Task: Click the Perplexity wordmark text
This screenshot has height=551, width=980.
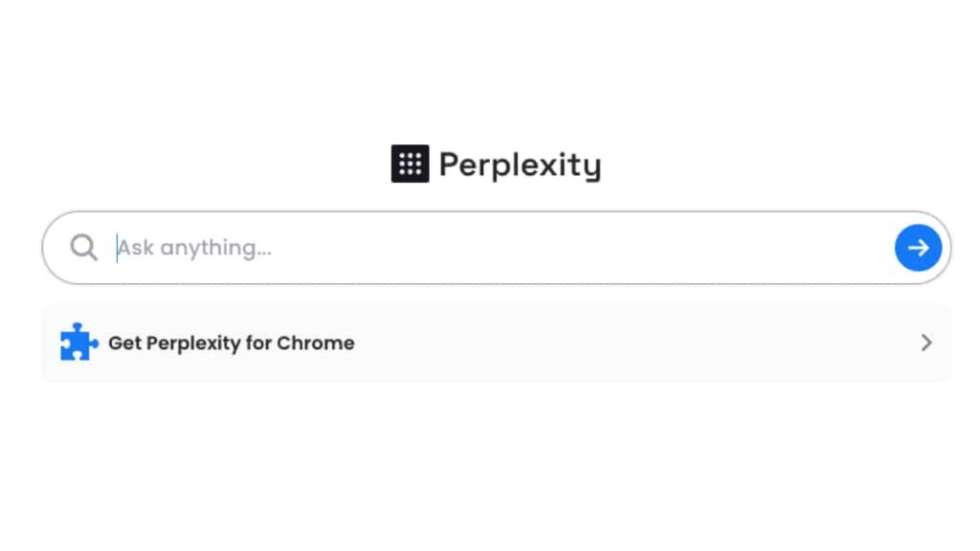Action: pyautogui.click(x=520, y=165)
